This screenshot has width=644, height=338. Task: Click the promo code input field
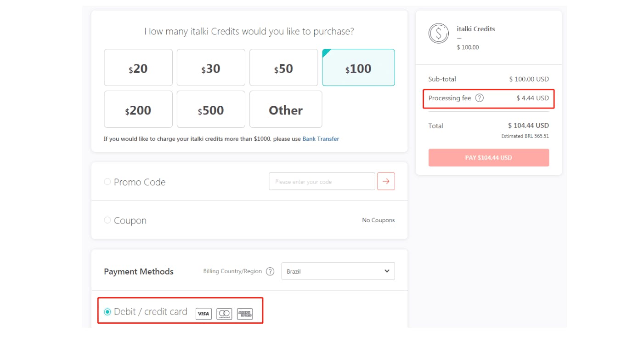tap(322, 182)
